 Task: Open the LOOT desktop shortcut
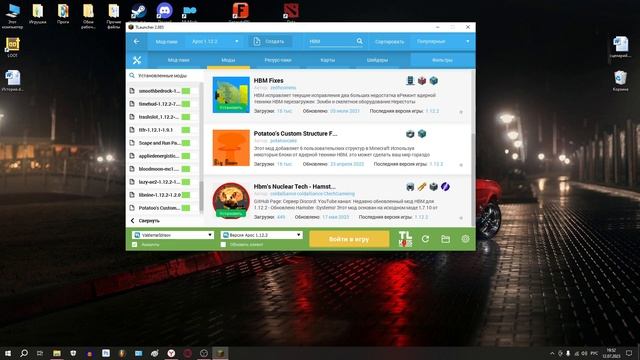pos(12,47)
